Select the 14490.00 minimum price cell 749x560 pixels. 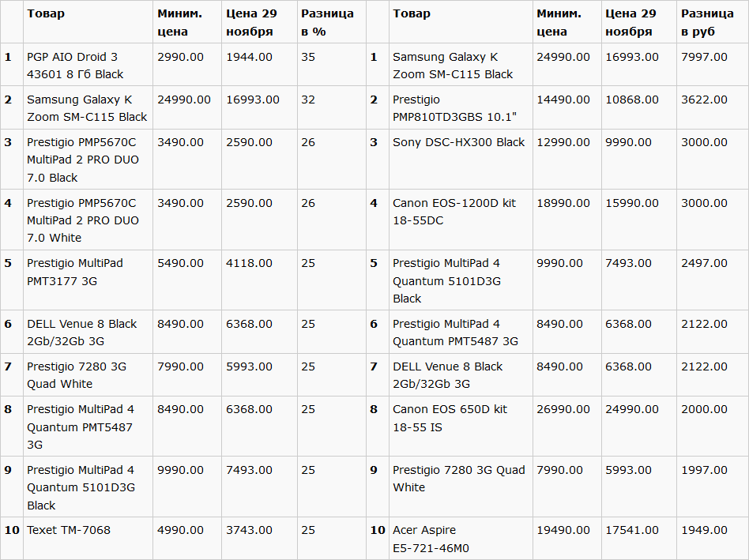tap(563, 100)
